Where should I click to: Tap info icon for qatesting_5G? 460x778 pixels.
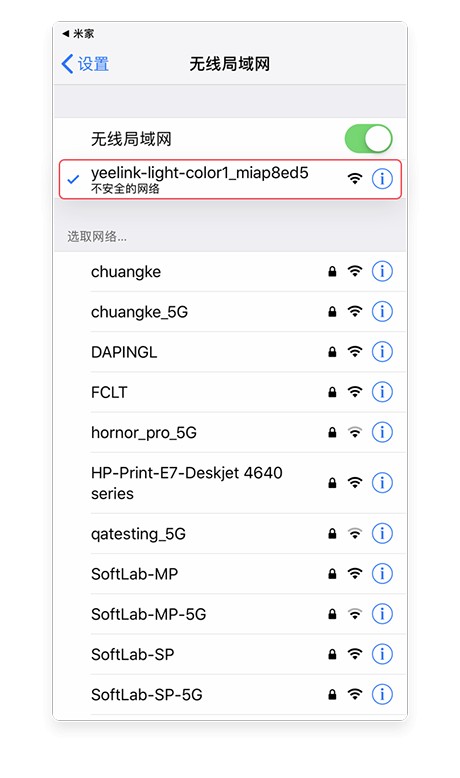tap(382, 533)
